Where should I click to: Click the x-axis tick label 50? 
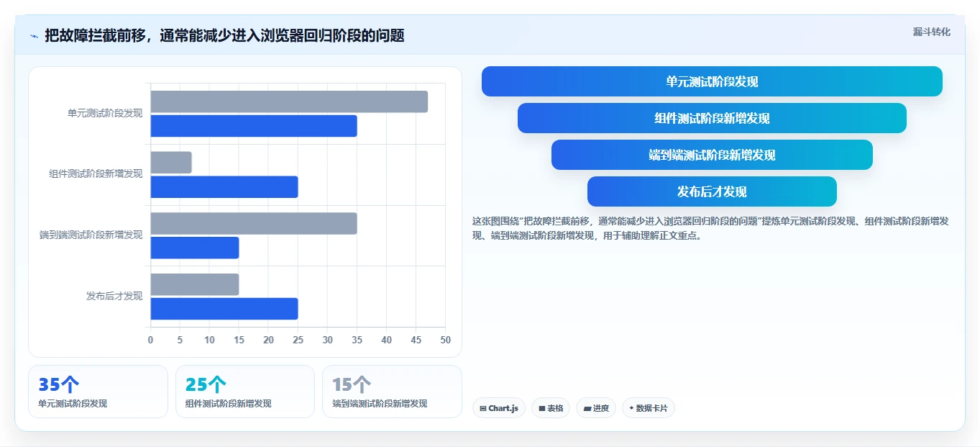pyautogui.click(x=446, y=340)
